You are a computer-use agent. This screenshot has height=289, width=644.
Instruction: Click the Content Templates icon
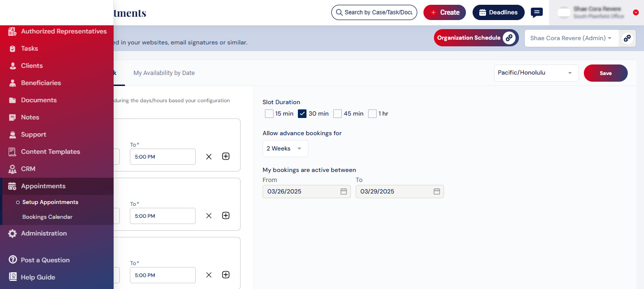[x=12, y=152]
